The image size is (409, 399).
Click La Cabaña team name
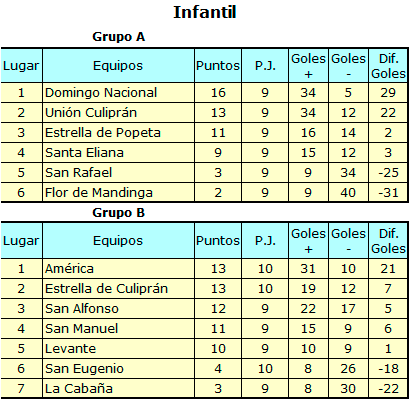tap(79, 388)
